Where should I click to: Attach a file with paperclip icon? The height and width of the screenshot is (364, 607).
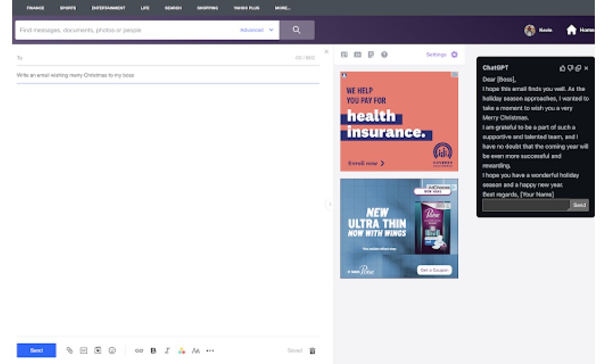coord(69,351)
